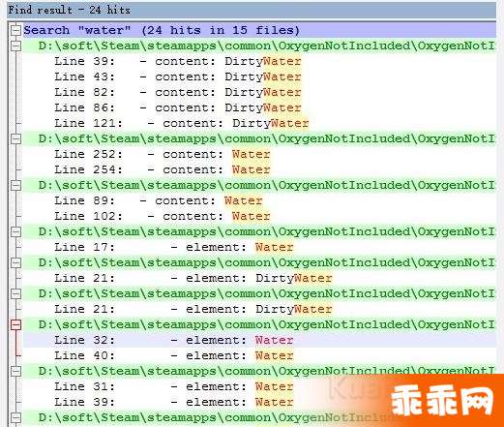
Task: Click the orange 乖乖网 watermark logo
Action: pyautogui.click(x=442, y=402)
